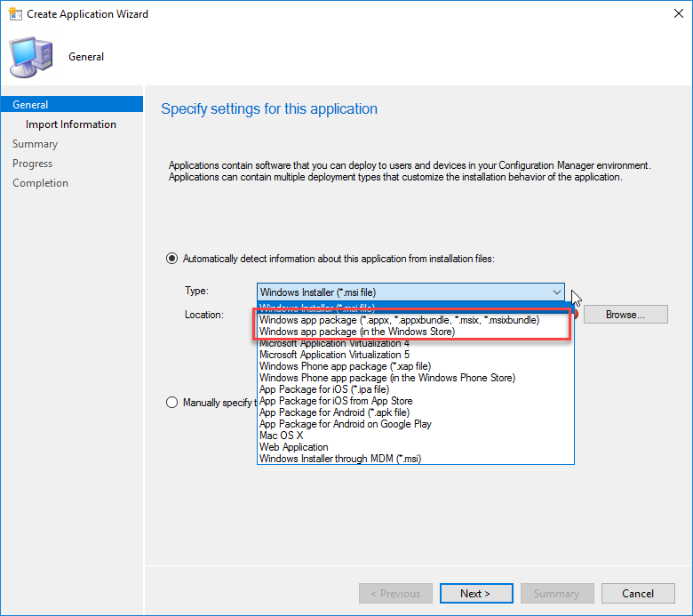
Task: Choose App Package for iOS (*.ipa file)
Action: 324,389
